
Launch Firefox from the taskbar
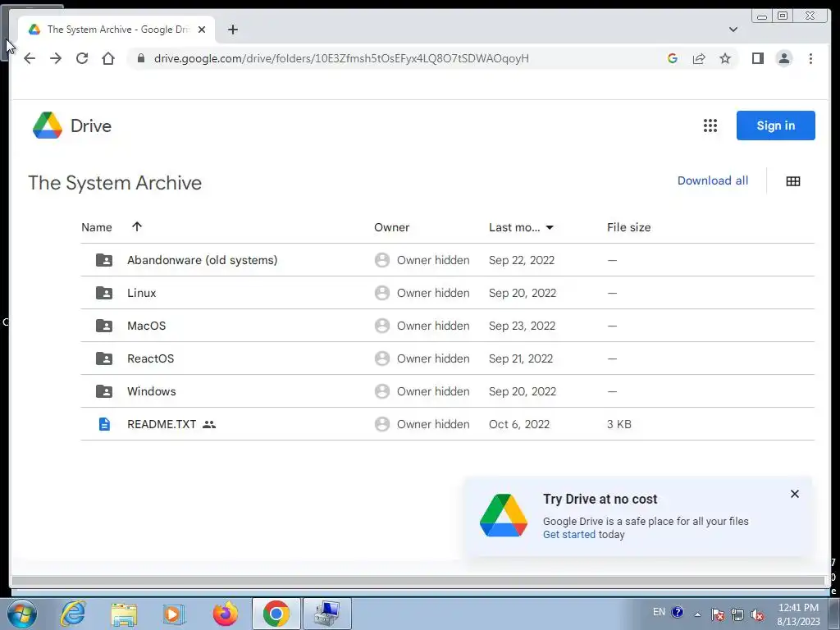225,614
